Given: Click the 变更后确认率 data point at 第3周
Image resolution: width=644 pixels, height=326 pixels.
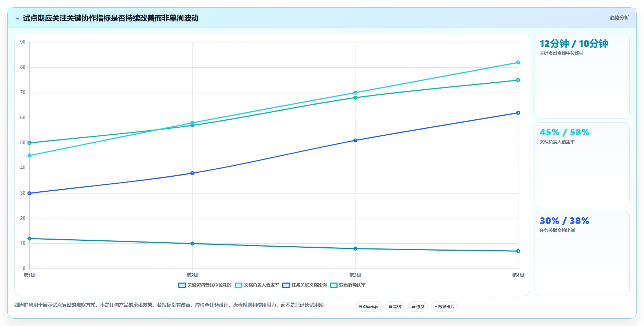Looking at the screenshot, I should (355, 98).
